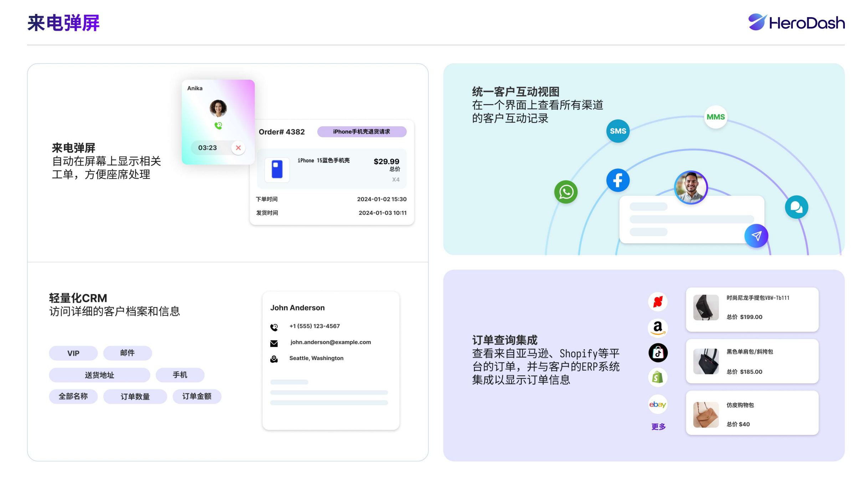Select the 送货地址 tag pill
868x486 pixels.
click(99, 375)
